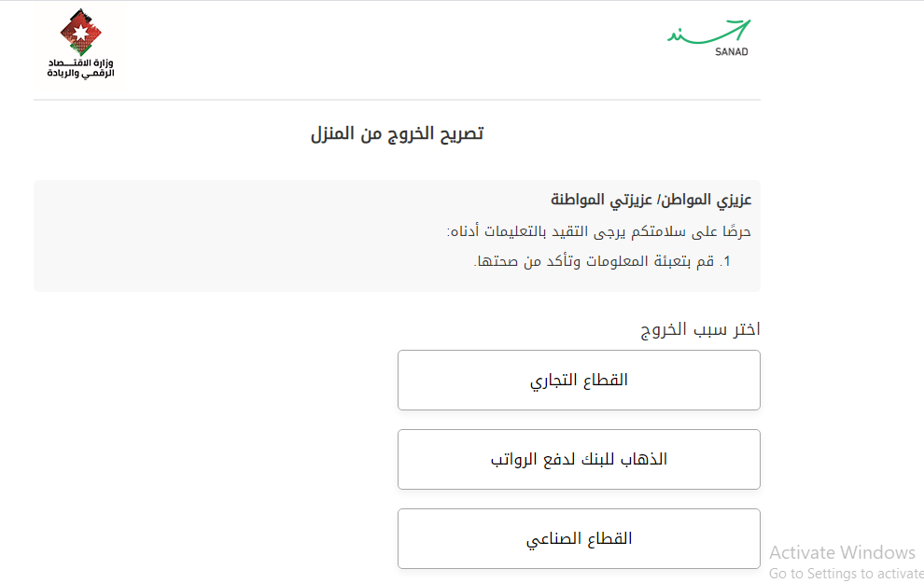This screenshot has height=583, width=924.
Task: Pick the القطاع الصناعي exit reason
Action: point(579,538)
